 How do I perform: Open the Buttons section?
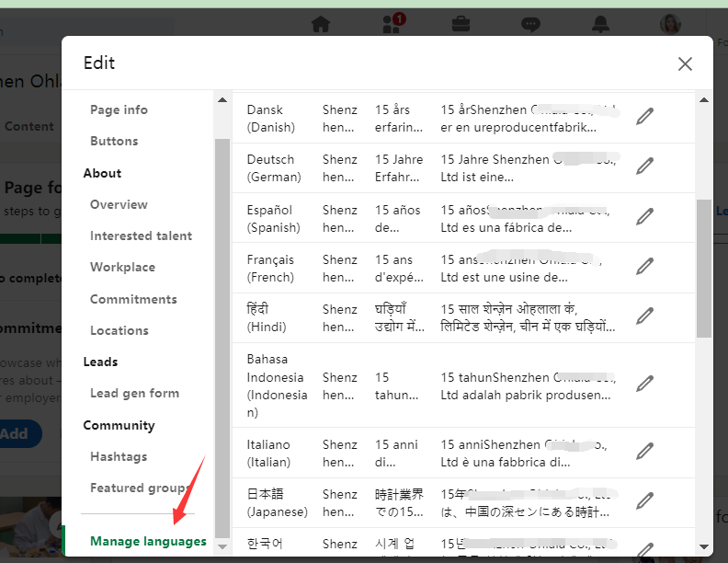[x=114, y=142]
